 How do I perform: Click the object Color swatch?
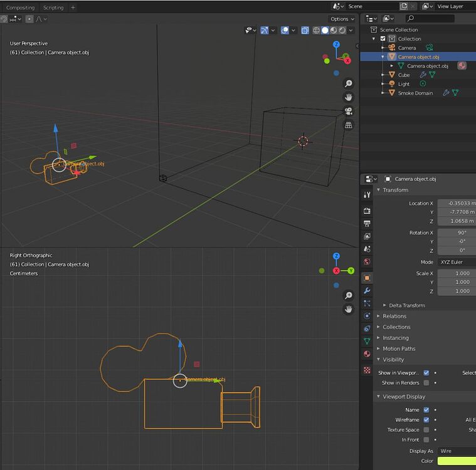[457, 461]
